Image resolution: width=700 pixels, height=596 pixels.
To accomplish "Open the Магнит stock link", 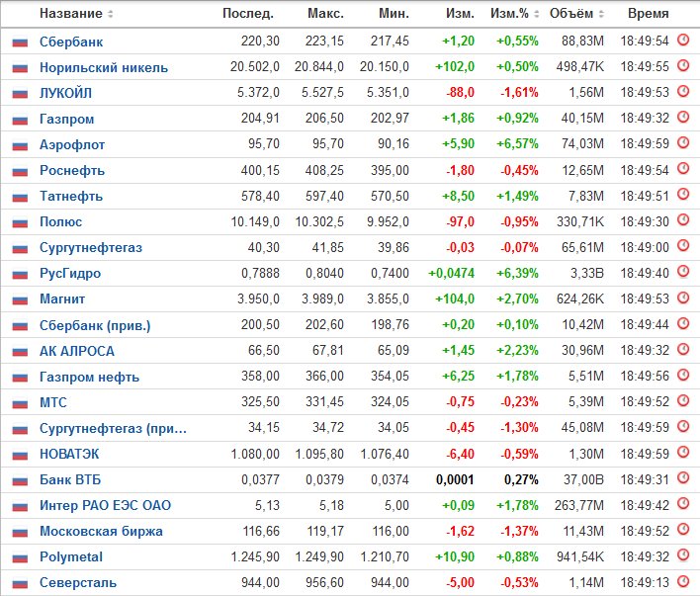I will (62, 298).
